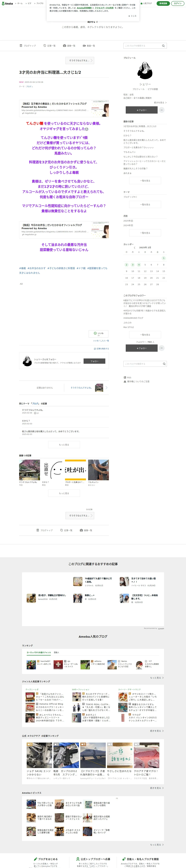Viewport: 186px width, 868px height.
Task: Select calendar day 1
Action: coord(164,258)
